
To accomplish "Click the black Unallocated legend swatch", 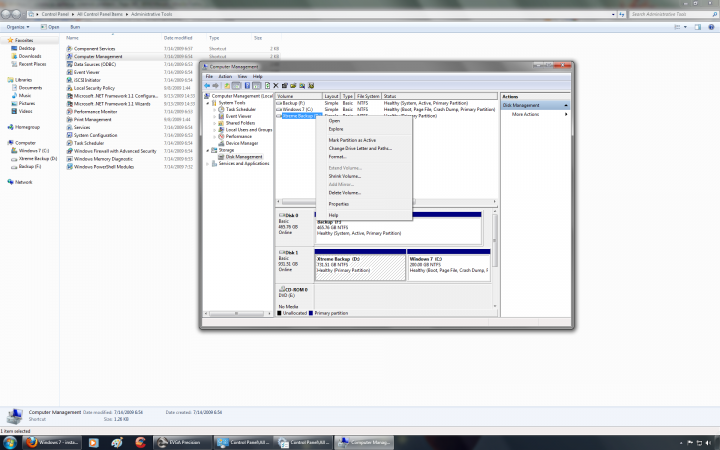I will (279, 313).
